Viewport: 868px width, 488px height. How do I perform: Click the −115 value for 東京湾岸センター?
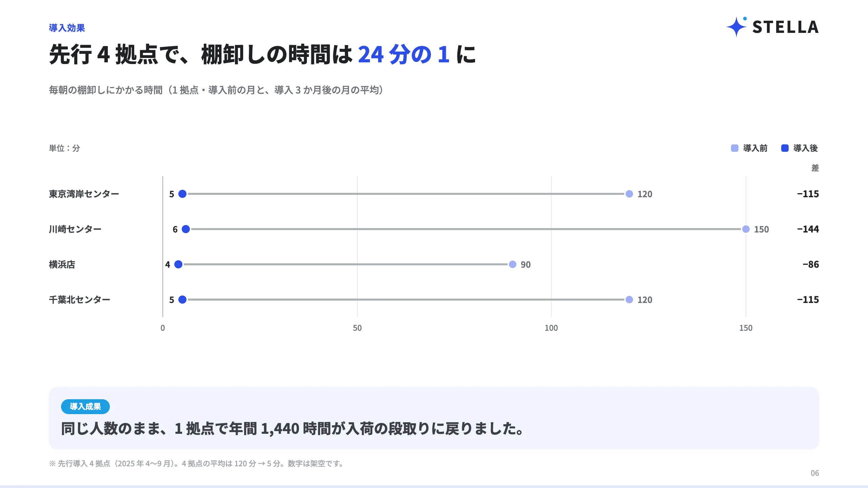pyautogui.click(x=808, y=194)
